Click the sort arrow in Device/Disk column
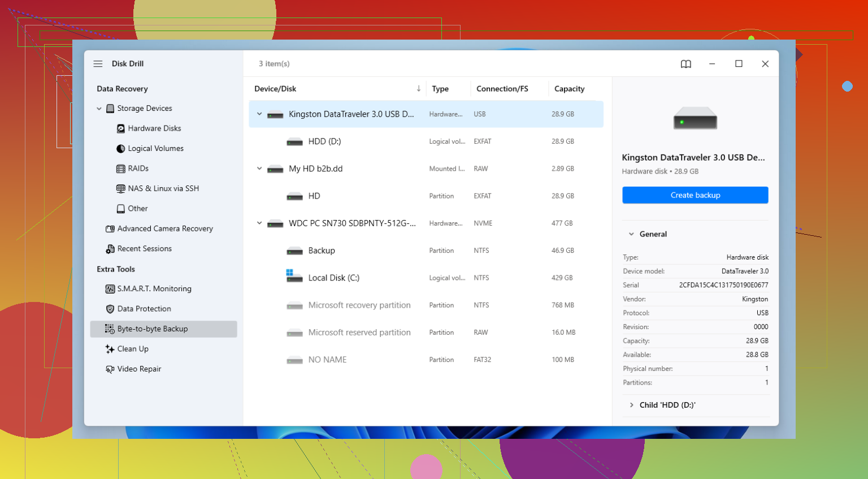The image size is (868, 479). click(x=419, y=89)
